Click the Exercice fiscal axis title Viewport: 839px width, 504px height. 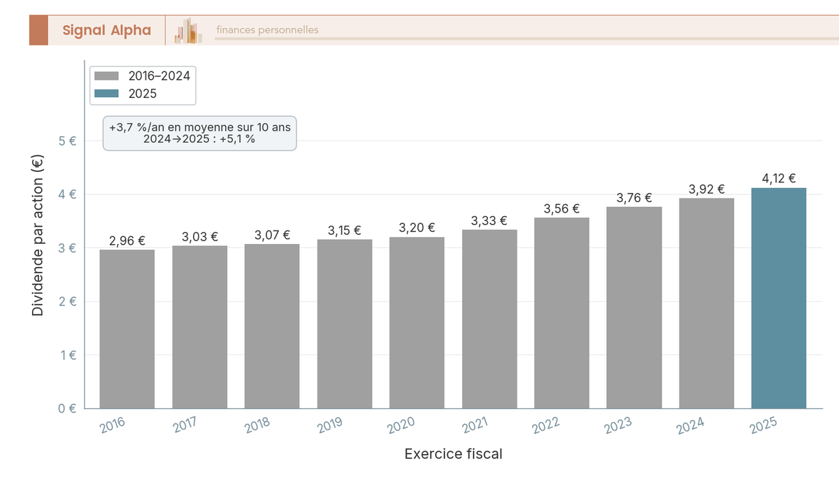click(453, 454)
